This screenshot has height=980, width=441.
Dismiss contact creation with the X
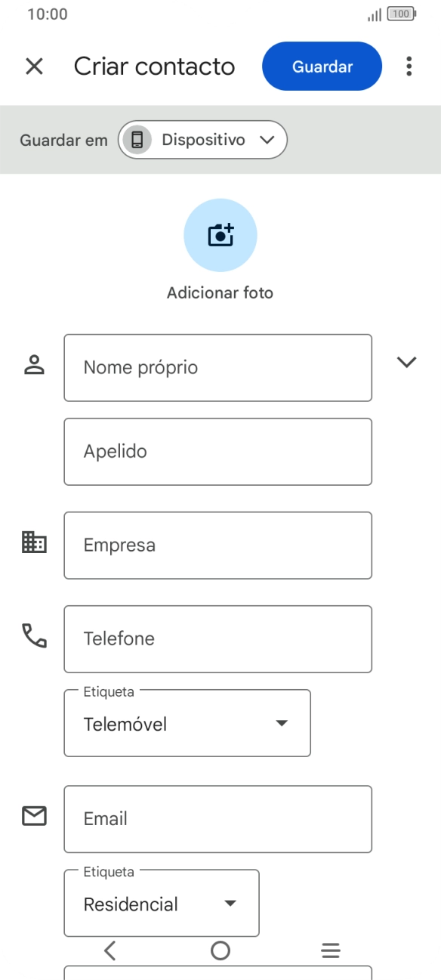34,66
